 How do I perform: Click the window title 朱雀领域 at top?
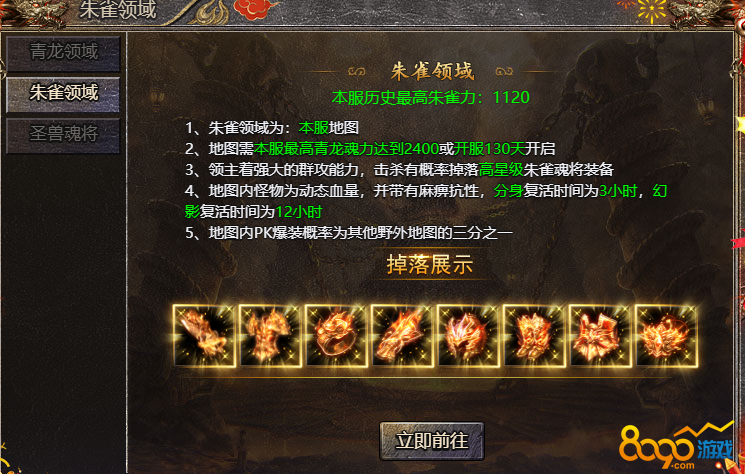click(118, 9)
